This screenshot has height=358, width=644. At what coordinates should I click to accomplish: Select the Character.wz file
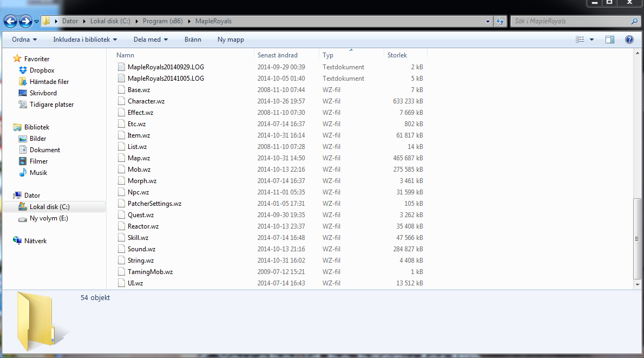[146, 101]
